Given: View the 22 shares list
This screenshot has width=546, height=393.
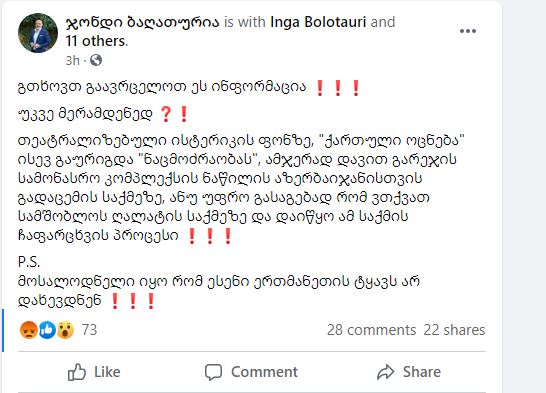Looking at the screenshot, I should 454,330.
